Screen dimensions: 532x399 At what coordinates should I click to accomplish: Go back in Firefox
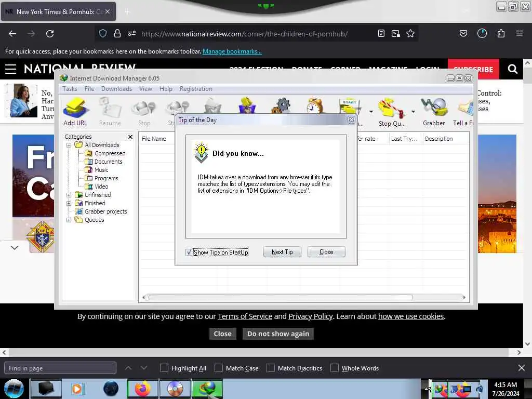click(x=12, y=33)
